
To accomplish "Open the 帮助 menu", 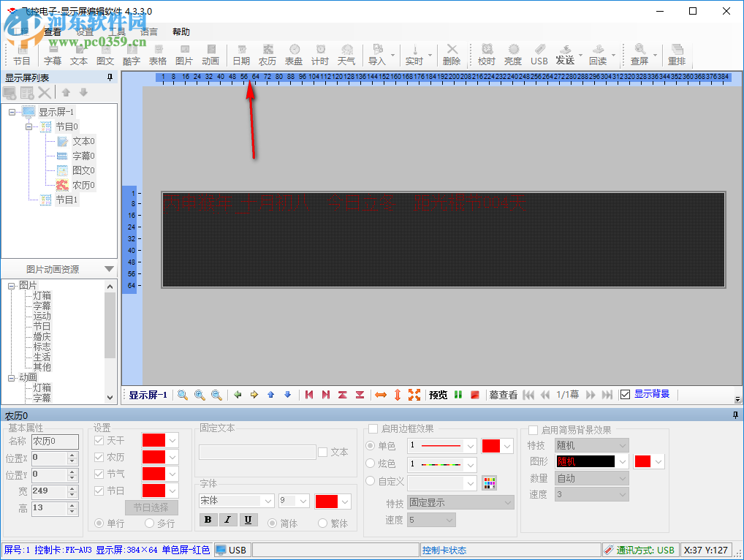I will 181,31.
